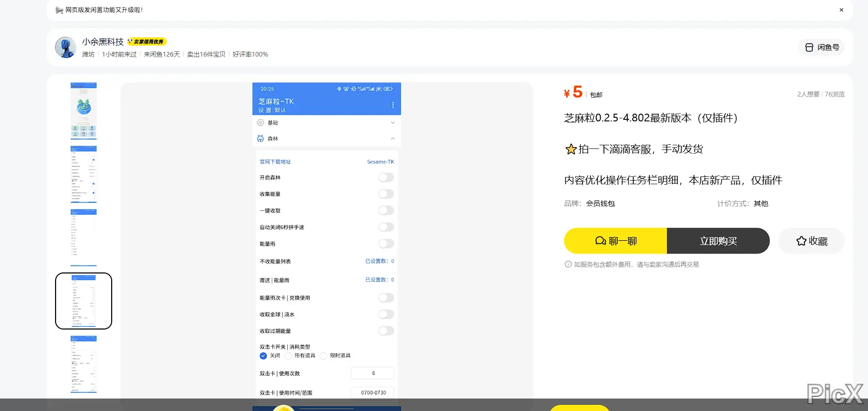Click the 双击卡|使用时间/范围 input field
Image resolution: width=868 pixels, height=411 pixels.
(x=372, y=393)
